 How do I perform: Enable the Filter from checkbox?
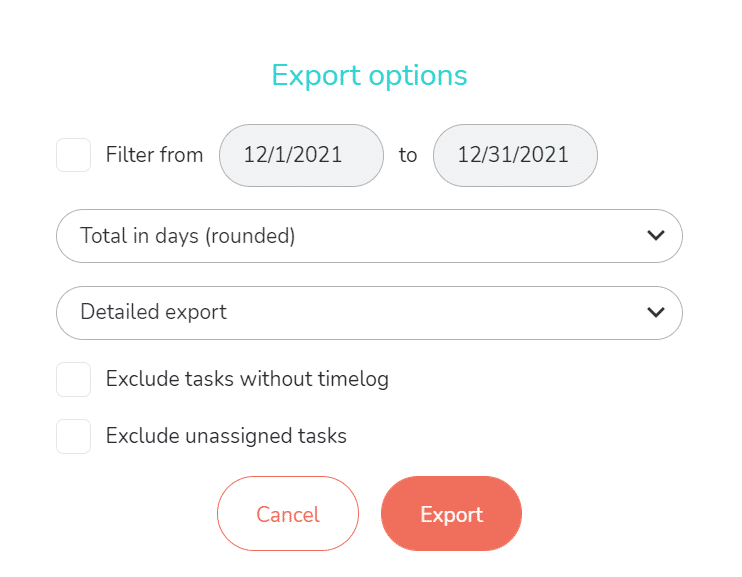click(x=73, y=155)
